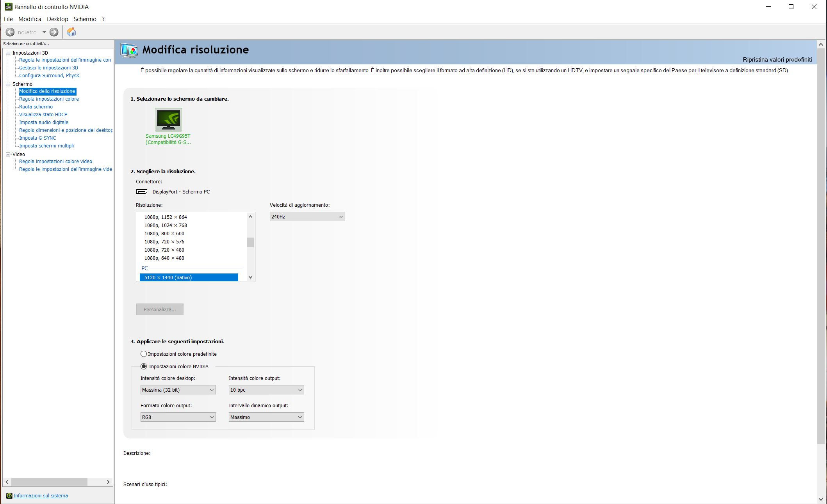The image size is (827, 504).
Task: Open the Home icon in toolbar
Action: 71,32
